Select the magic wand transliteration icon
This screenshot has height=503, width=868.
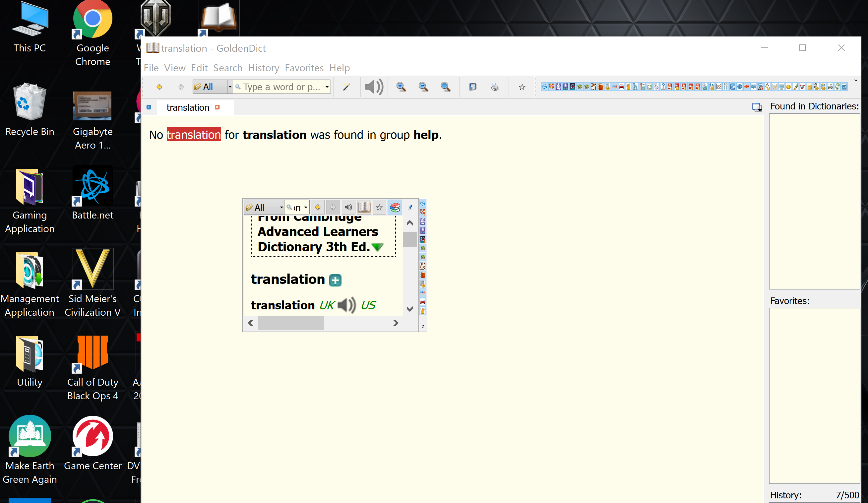click(346, 87)
